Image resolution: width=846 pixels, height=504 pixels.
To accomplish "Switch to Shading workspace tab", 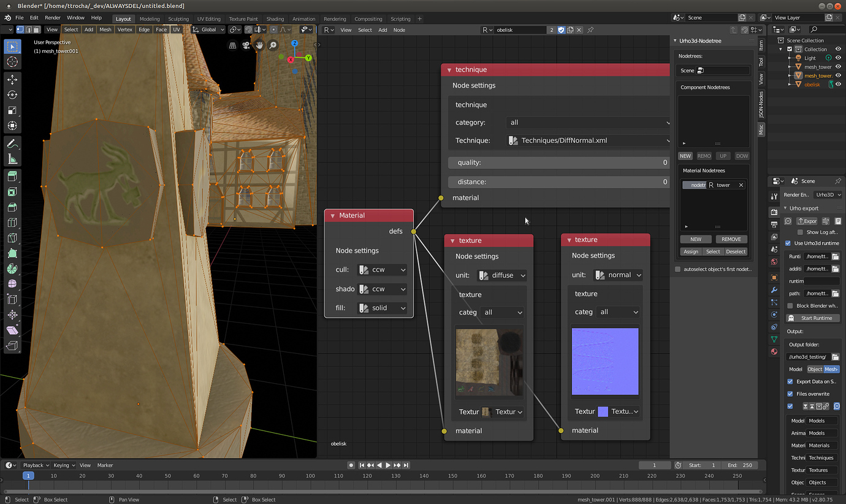I will (x=275, y=18).
